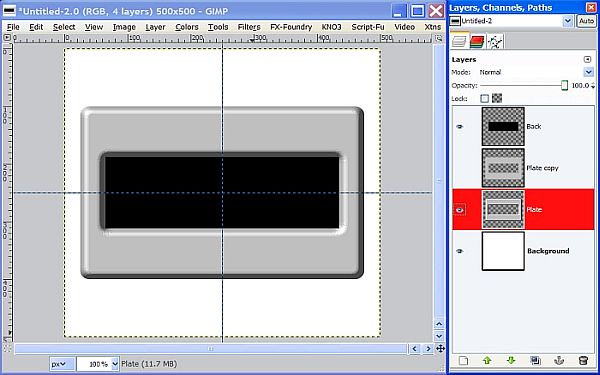Open the Script-Fu menu
This screenshot has height=375, width=600.
[368, 27]
